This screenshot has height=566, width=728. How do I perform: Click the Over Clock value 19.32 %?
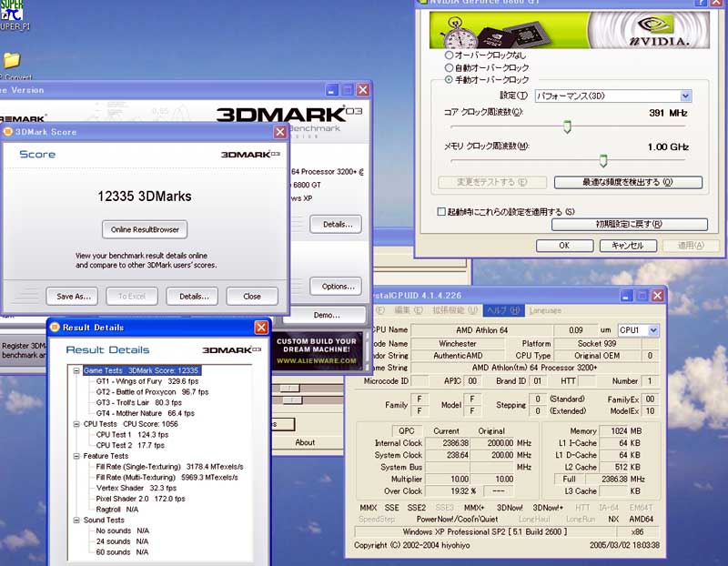point(454,491)
